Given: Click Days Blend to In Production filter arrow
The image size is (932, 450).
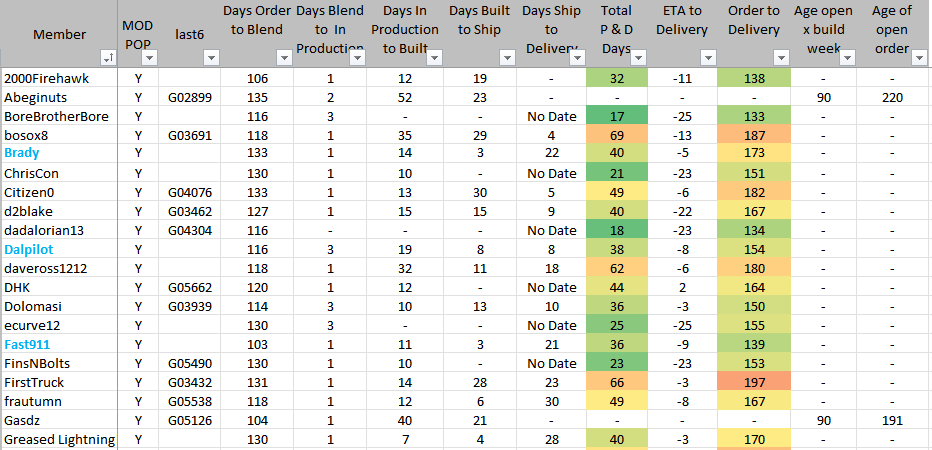Looking at the screenshot, I should (x=355, y=59).
